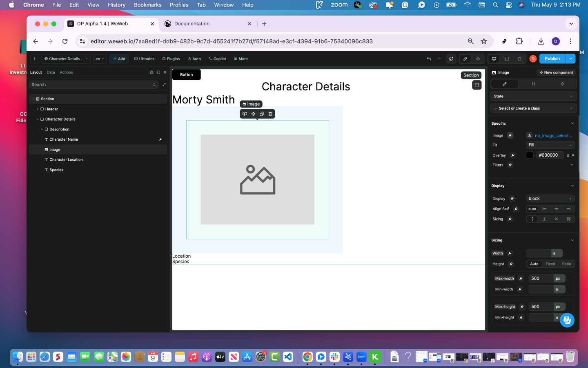The height and width of the screenshot is (368, 588).
Task: Open Select or create a class dropdown
Action: [x=533, y=108]
